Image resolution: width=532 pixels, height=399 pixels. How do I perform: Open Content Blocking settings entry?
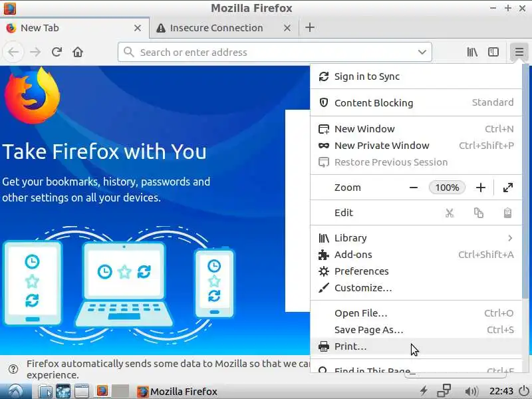(x=416, y=103)
